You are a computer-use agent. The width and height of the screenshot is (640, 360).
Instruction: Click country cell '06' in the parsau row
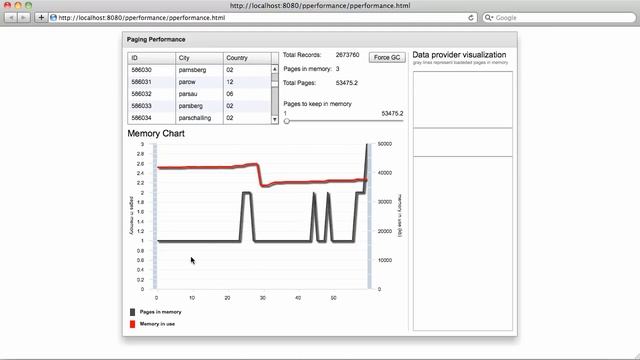[x=230, y=93]
